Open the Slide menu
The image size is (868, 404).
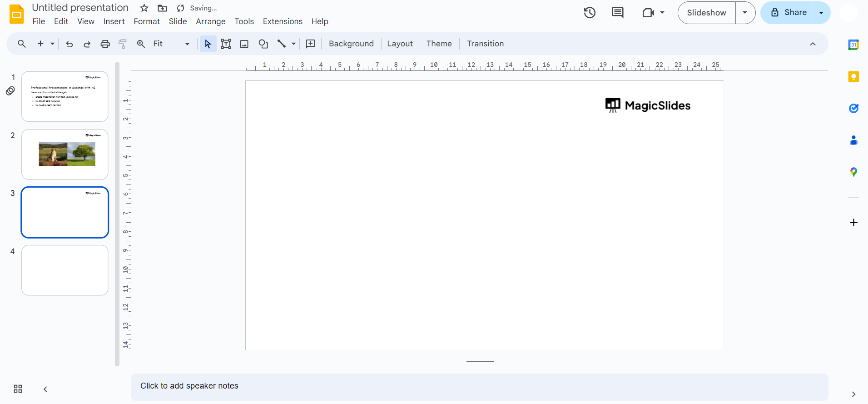pos(178,21)
